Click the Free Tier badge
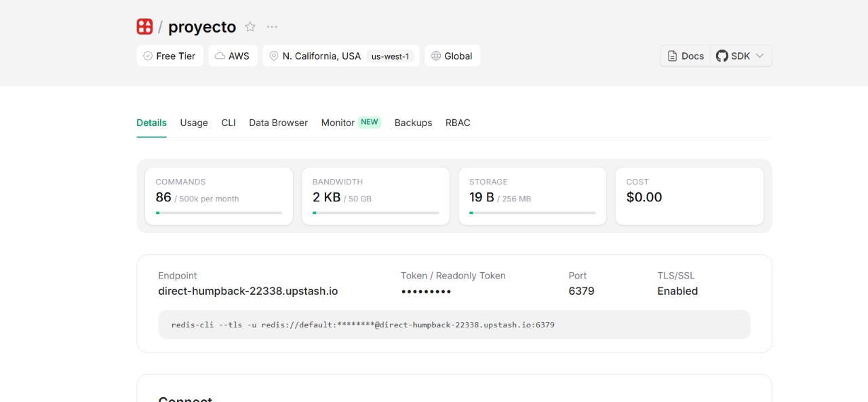 pos(170,56)
